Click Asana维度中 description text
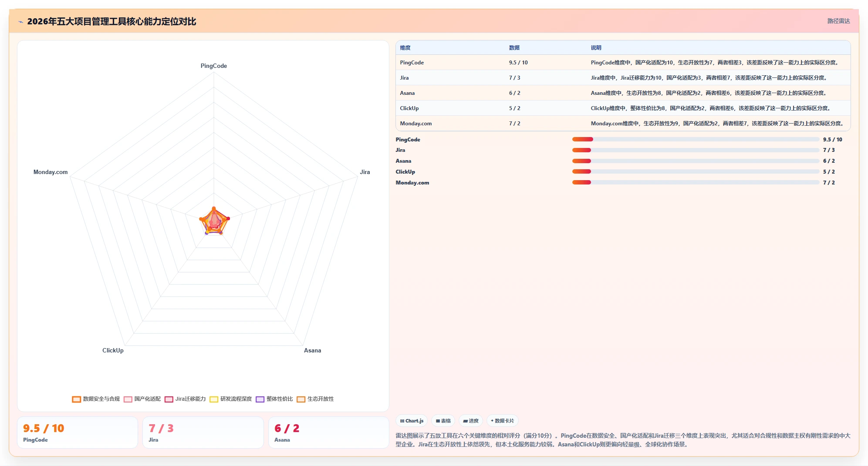 coord(709,93)
